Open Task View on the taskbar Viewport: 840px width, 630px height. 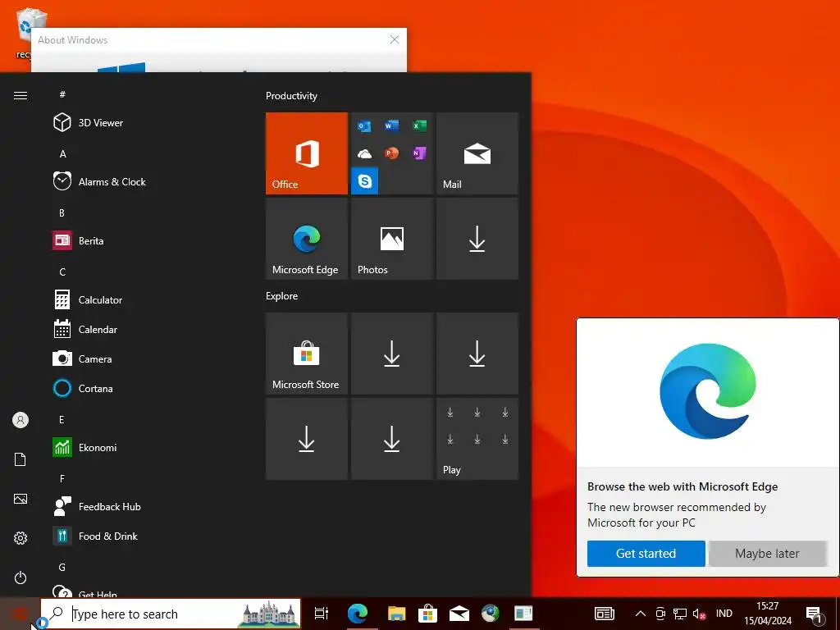click(x=321, y=614)
